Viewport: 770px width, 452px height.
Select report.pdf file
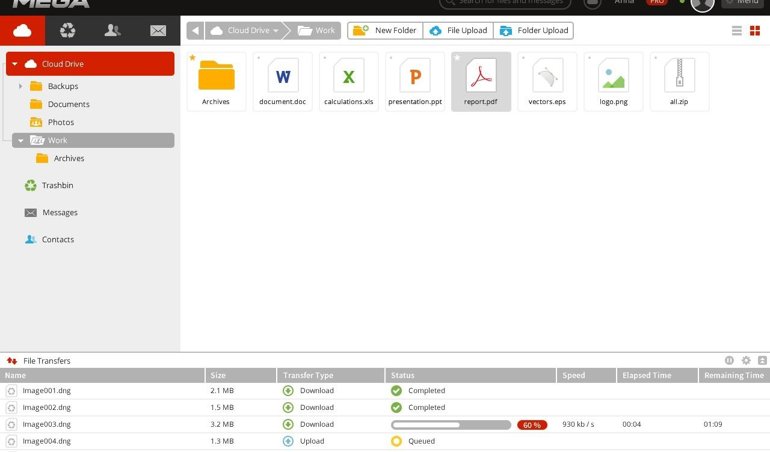[481, 82]
